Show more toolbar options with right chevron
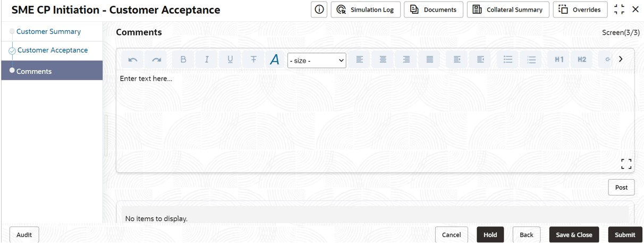 click(621, 59)
